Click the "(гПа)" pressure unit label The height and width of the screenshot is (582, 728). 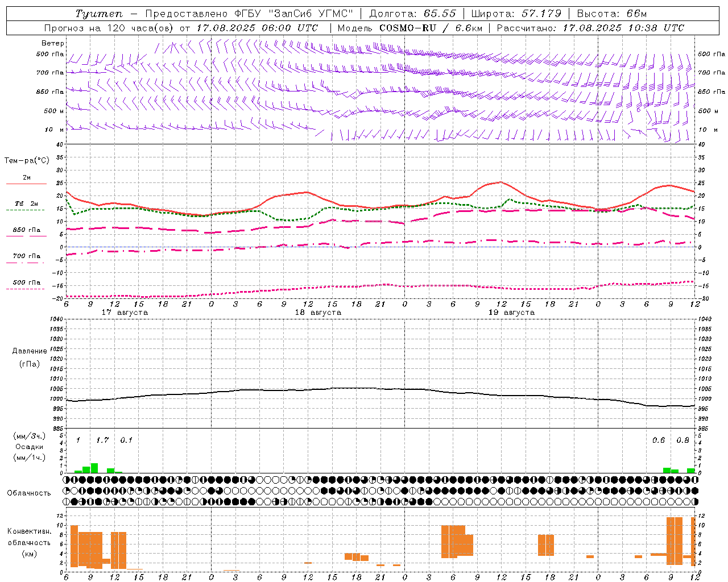point(30,364)
